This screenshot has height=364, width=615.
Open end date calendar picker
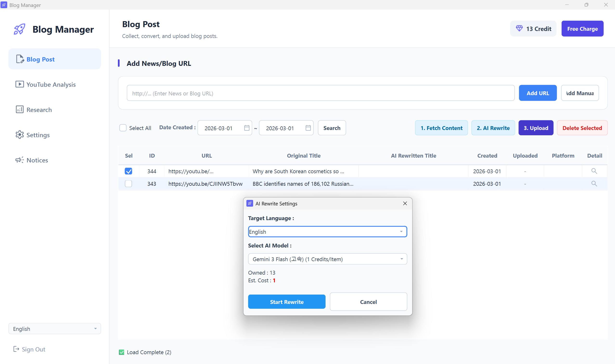[308, 128]
